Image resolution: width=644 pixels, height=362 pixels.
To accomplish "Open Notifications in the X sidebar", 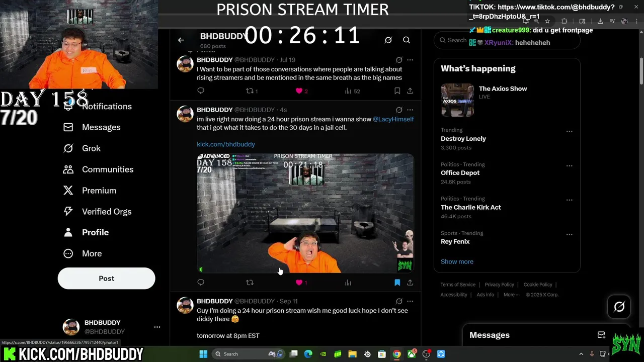I will click(x=107, y=106).
